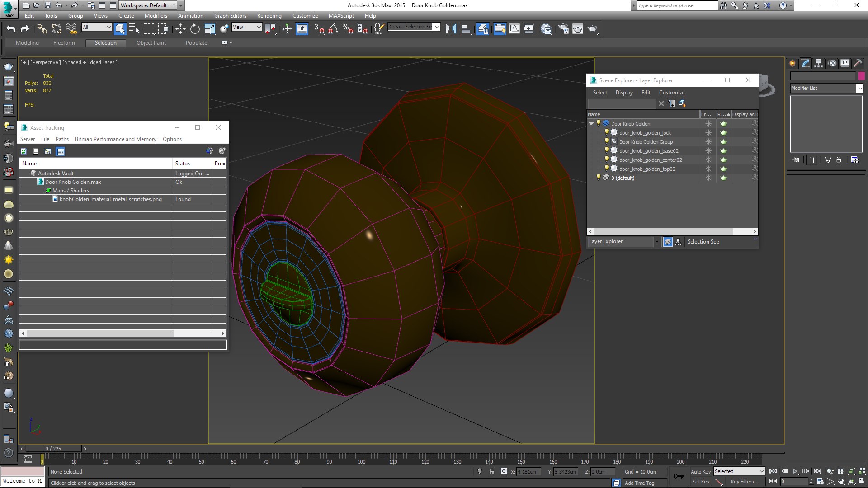Toggle visibility bulb for 0 (default) layer

click(599, 178)
